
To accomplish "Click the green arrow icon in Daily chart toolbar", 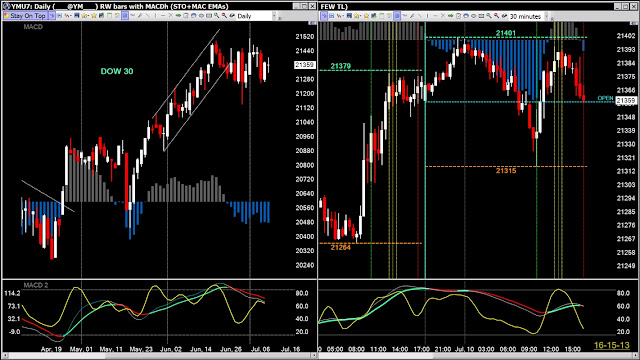I will click(178, 16).
